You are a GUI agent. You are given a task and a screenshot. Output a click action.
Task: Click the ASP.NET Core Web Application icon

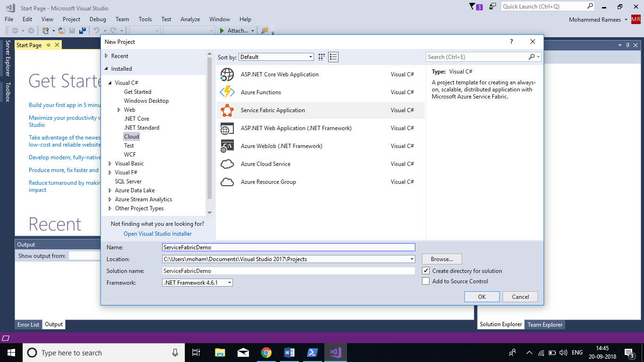[227, 74]
